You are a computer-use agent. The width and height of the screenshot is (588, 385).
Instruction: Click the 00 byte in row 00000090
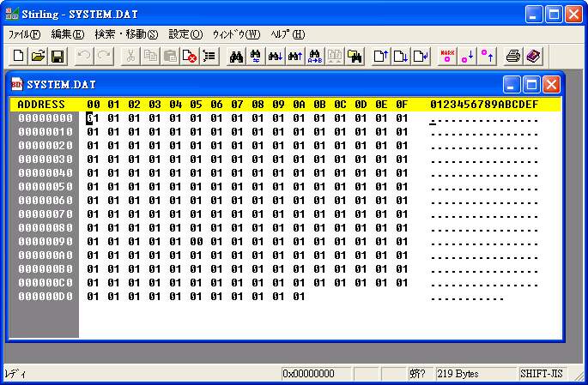(x=196, y=242)
